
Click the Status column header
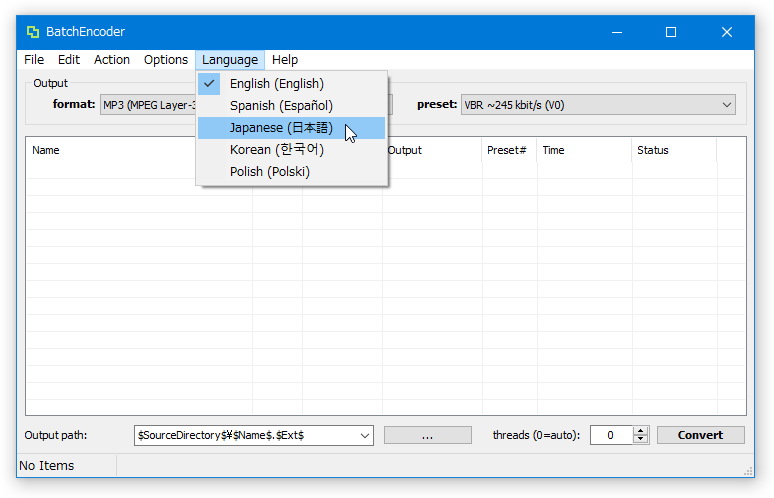674,150
